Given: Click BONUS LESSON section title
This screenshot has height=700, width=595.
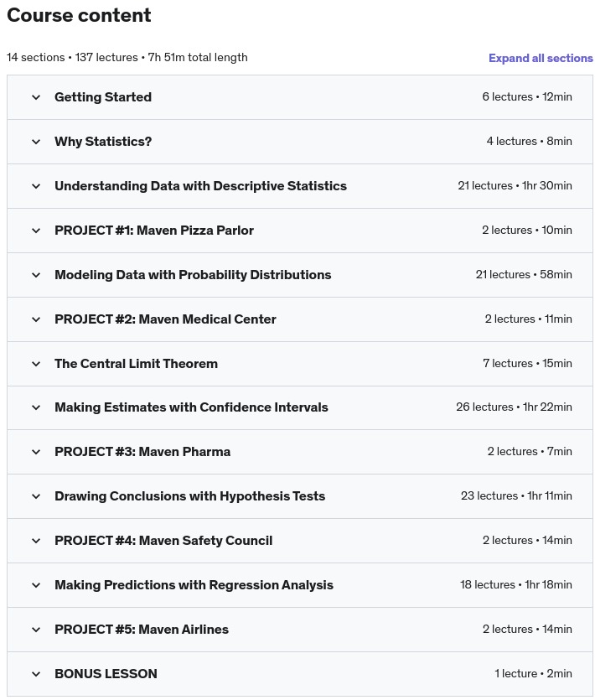Looking at the screenshot, I should click(x=106, y=674).
